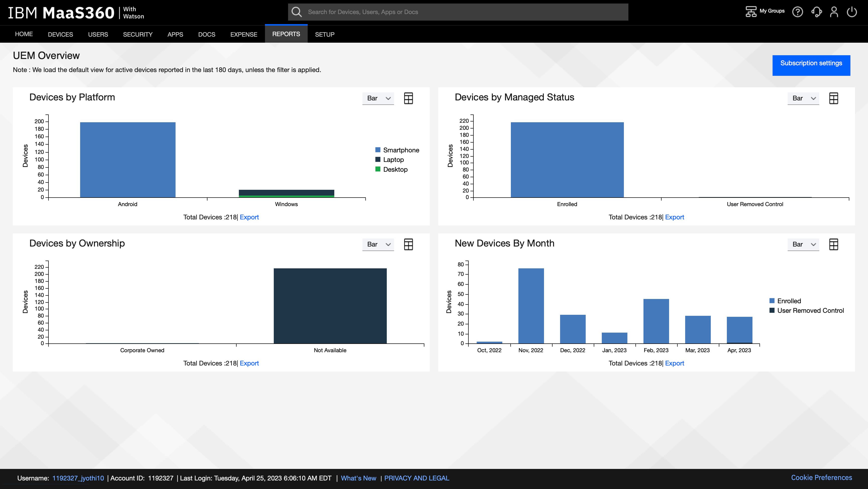Open the DOCS menu

tap(206, 34)
